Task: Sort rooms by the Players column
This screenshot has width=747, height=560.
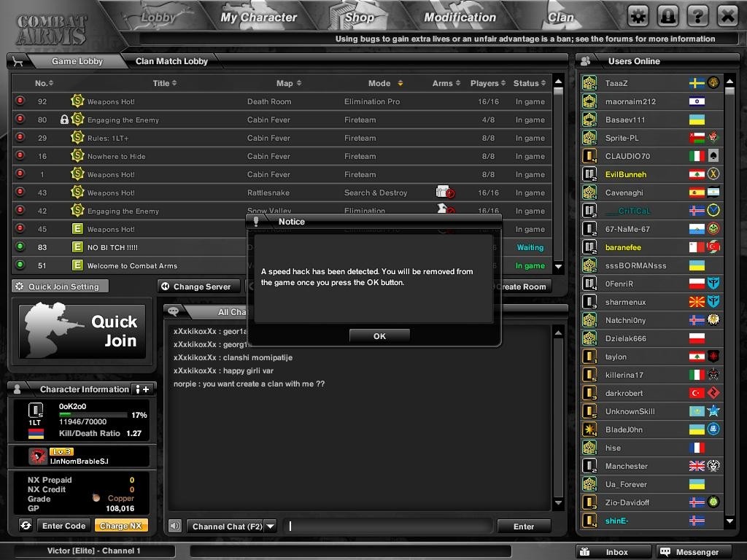Action: coord(488,83)
